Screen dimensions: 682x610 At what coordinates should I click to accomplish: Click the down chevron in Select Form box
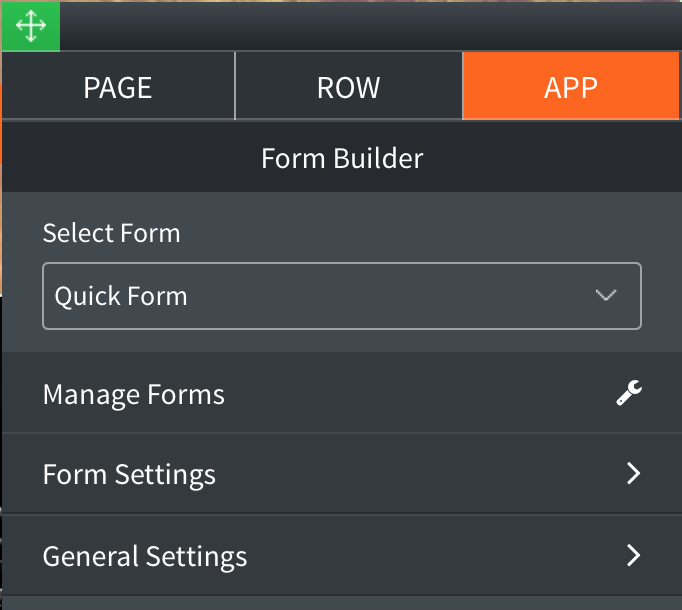[x=606, y=295]
